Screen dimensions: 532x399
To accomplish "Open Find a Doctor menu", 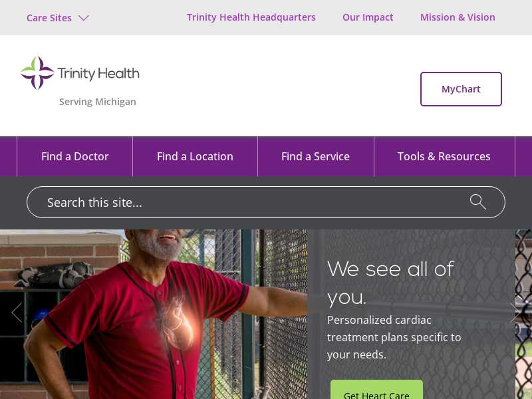I will (x=74, y=156).
